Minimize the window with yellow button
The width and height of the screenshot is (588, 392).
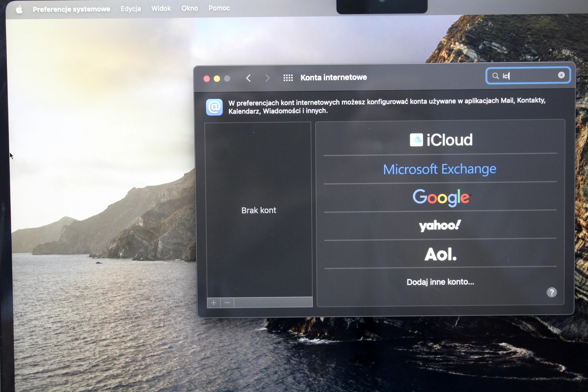[217, 79]
